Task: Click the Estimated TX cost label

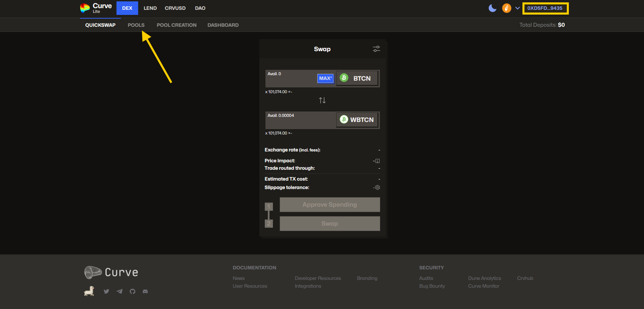Action: pyautogui.click(x=286, y=179)
